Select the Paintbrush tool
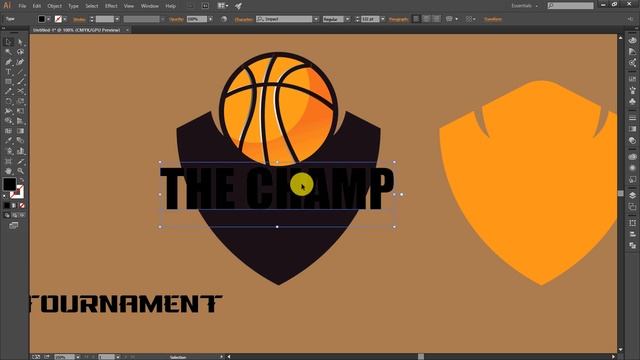 point(20,82)
